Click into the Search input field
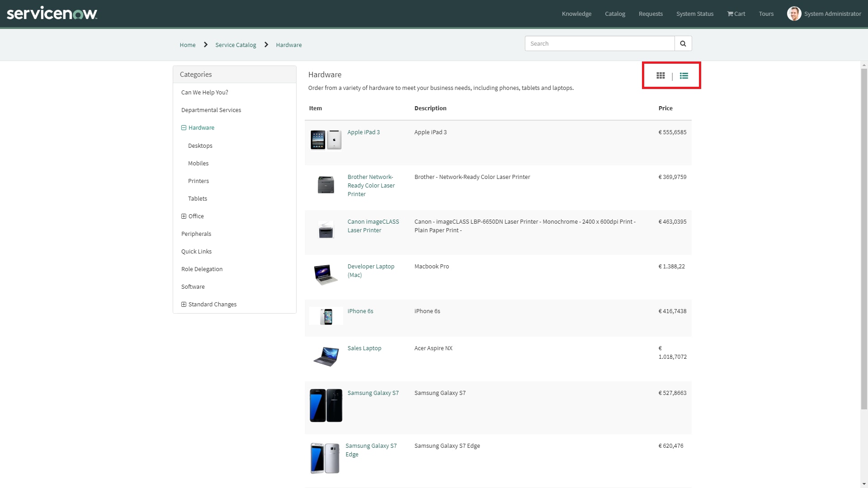The width and height of the screenshot is (868, 488). [x=600, y=43]
